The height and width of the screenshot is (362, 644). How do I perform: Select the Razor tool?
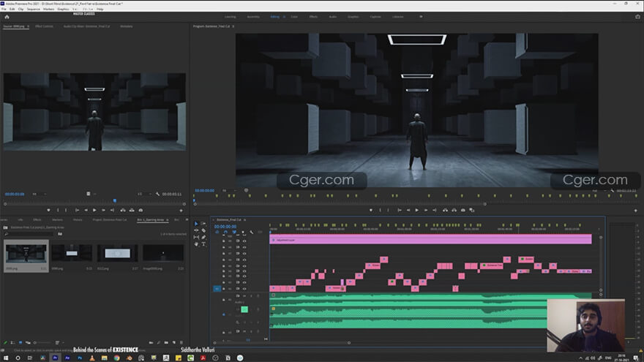click(203, 230)
